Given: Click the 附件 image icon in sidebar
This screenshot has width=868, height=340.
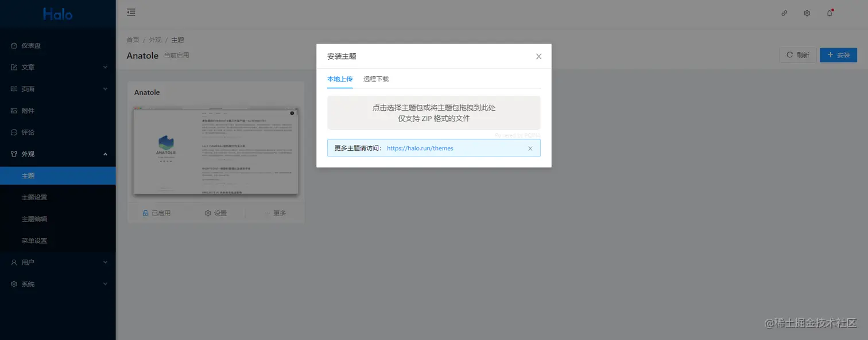Looking at the screenshot, I should (14, 111).
